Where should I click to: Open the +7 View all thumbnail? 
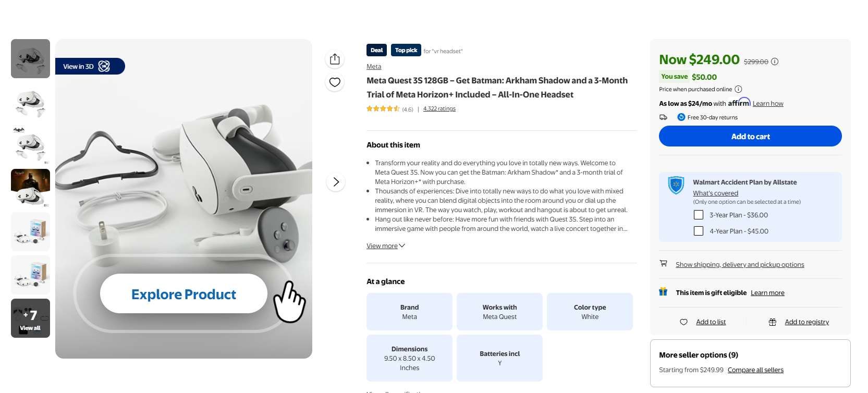point(31,318)
